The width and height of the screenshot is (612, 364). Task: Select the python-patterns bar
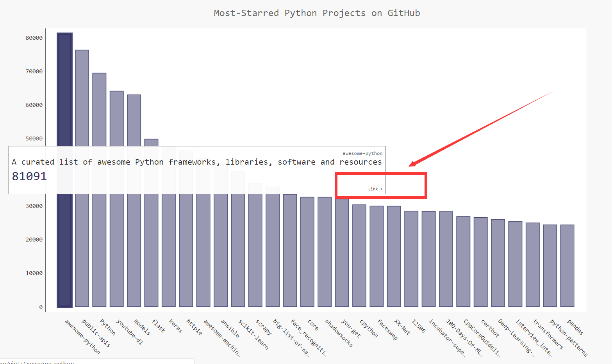coord(550,265)
